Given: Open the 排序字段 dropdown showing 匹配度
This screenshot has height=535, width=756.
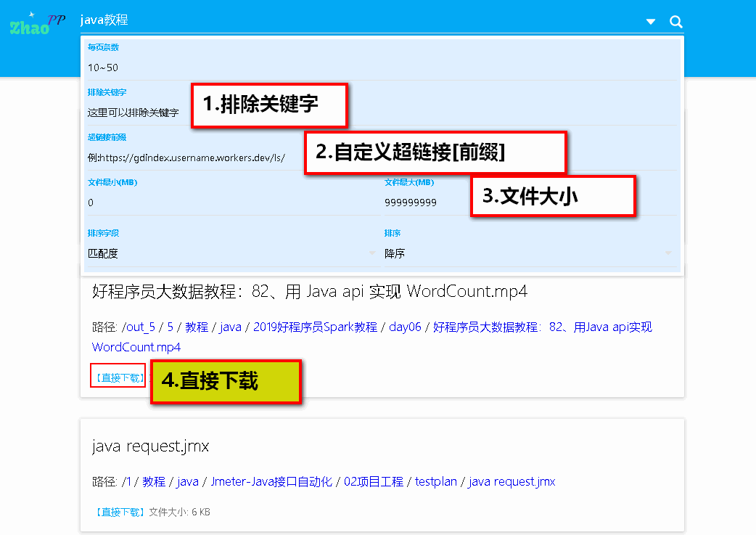Looking at the screenshot, I should (218, 253).
